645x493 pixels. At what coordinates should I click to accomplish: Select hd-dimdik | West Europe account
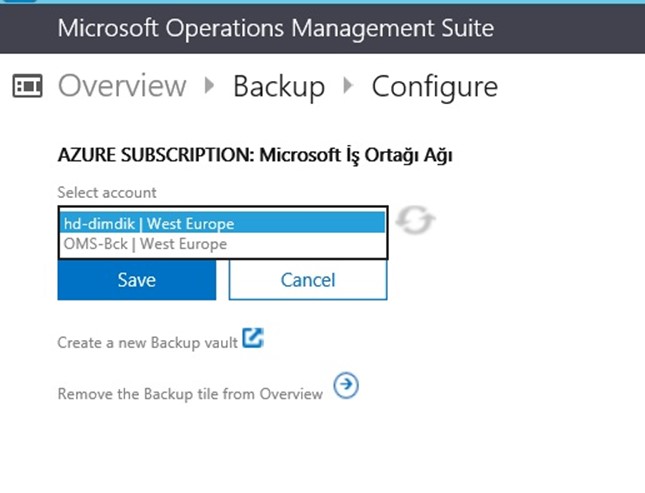[x=223, y=223]
